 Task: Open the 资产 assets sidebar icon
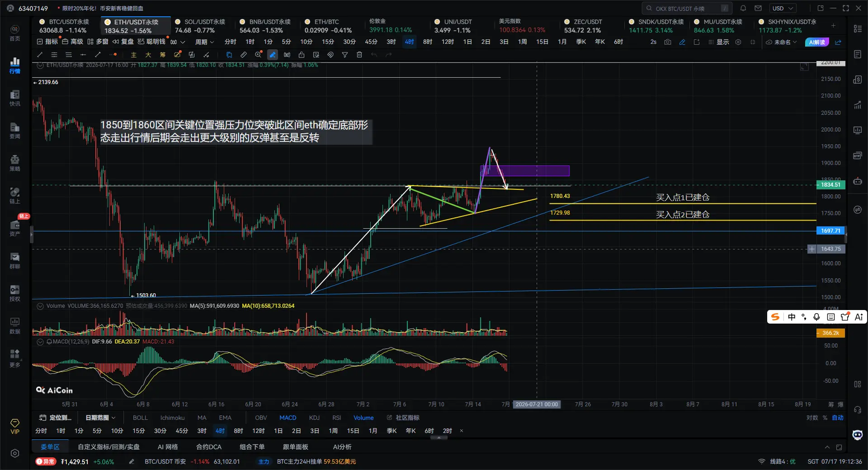tap(15, 228)
